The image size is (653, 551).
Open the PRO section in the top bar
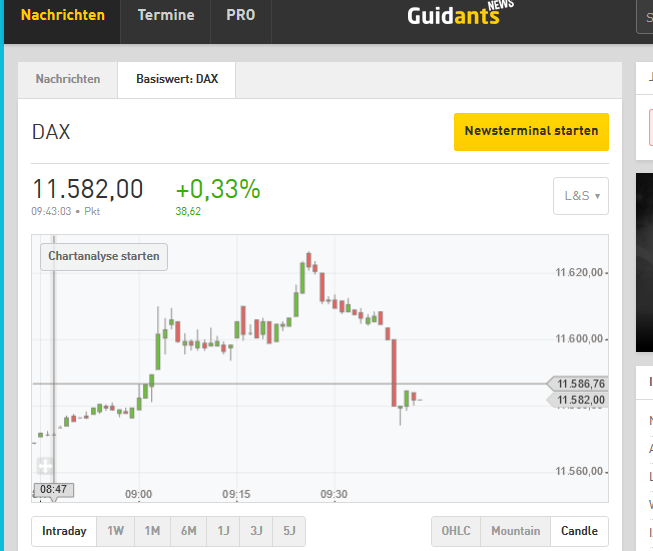[240, 15]
